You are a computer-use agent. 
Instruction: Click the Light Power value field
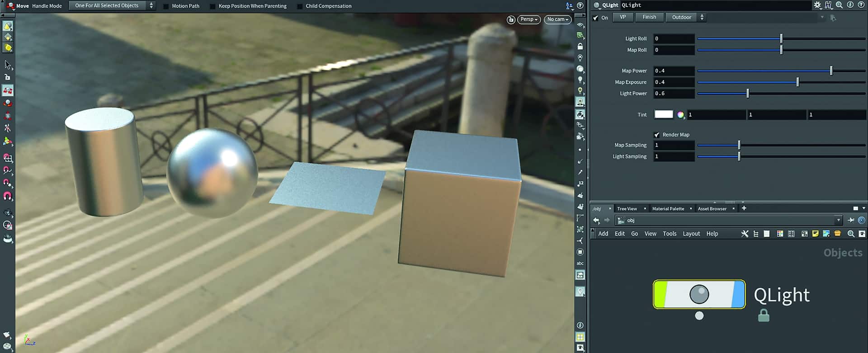coord(674,94)
